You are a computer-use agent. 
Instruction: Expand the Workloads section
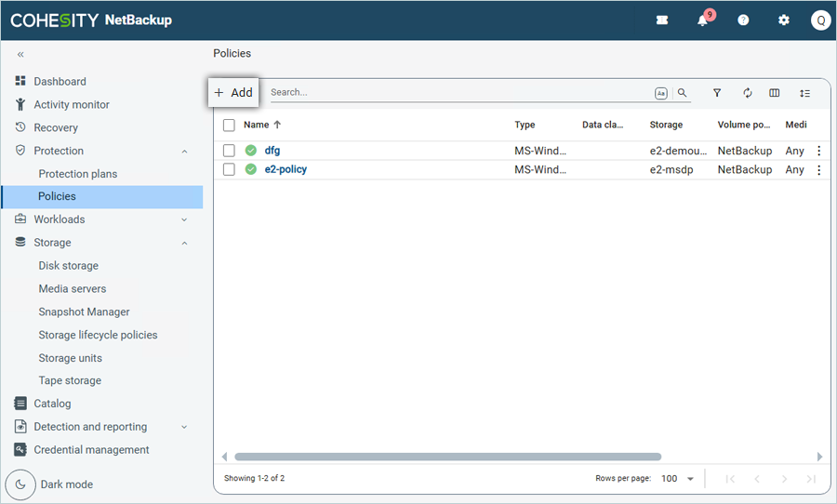184,219
